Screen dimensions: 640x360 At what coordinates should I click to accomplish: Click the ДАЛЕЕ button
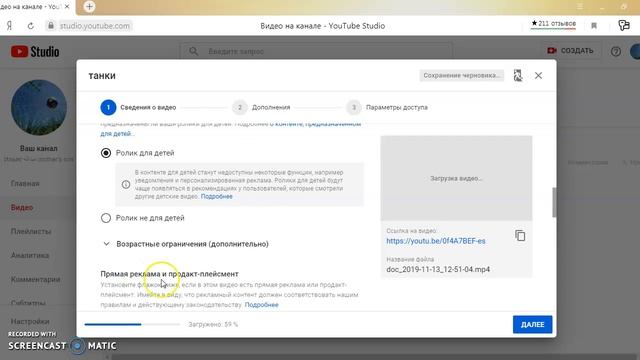[532, 324]
